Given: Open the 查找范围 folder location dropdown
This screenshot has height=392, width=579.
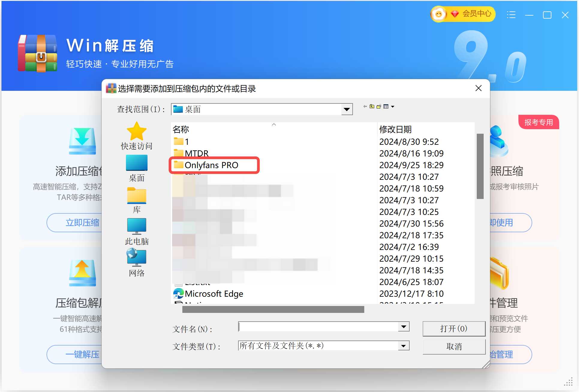Looking at the screenshot, I should (x=347, y=109).
